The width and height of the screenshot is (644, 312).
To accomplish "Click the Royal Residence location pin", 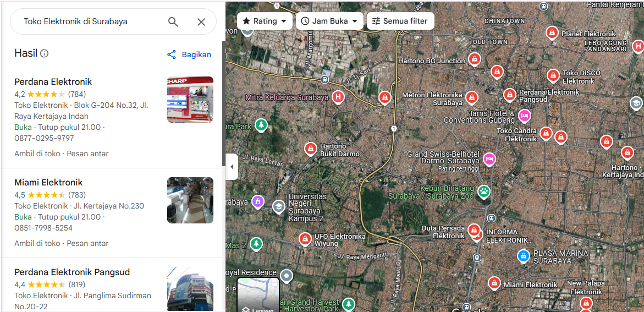I will (x=287, y=276).
